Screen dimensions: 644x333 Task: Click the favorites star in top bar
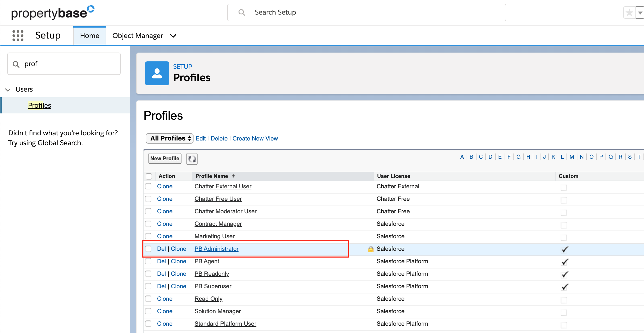point(629,12)
